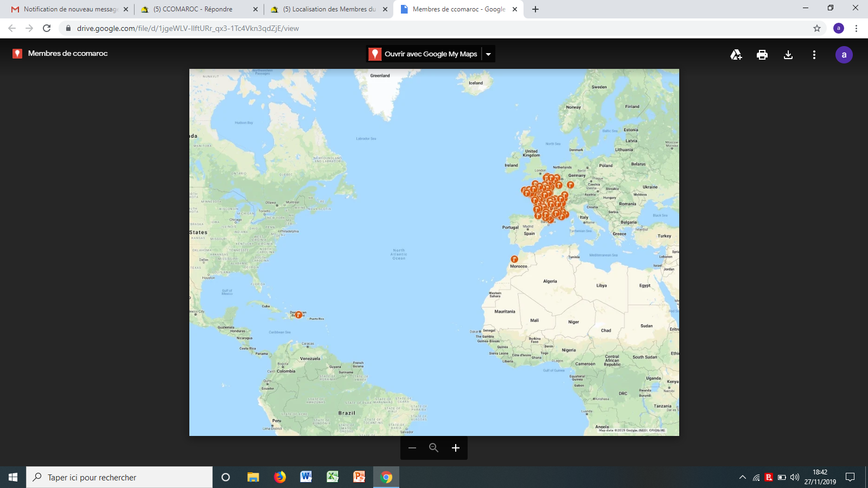Zoom in with the plus button
The height and width of the screenshot is (488, 868).
(x=456, y=448)
